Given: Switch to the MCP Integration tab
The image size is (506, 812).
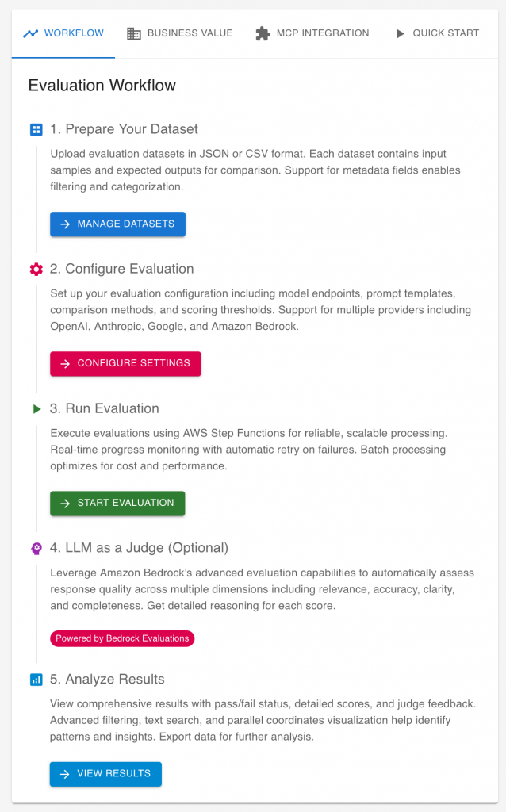Looking at the screenshot, I should pos(312,33).
